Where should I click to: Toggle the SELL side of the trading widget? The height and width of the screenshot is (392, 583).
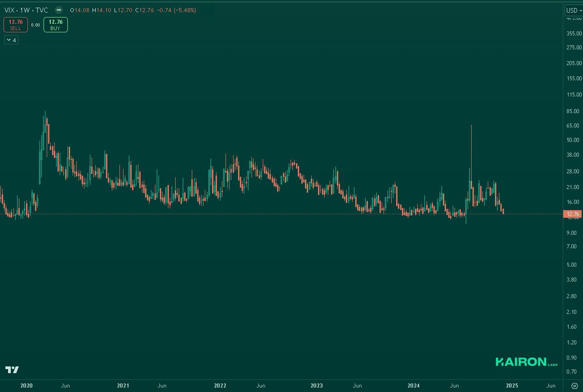15,25
